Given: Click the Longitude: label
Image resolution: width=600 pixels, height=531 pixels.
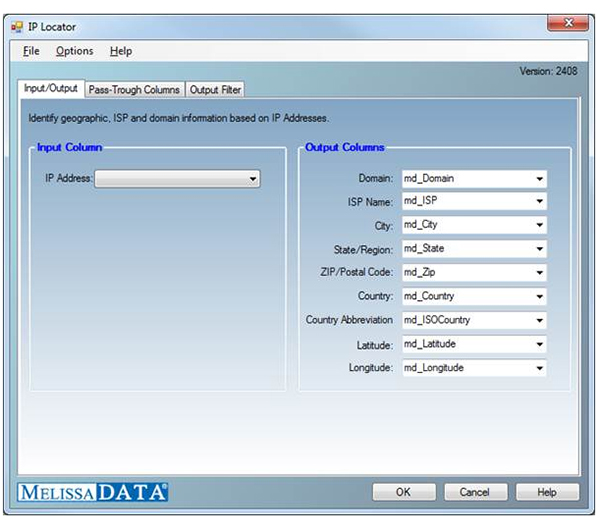Looking at the screenshot, I should pyautogui.click(x=371, y=368).
